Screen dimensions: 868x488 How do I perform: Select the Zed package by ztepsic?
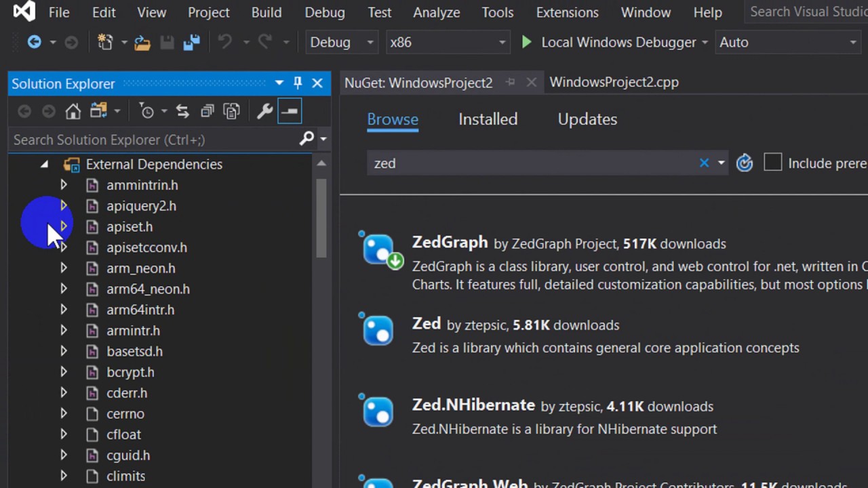point(427,323)
